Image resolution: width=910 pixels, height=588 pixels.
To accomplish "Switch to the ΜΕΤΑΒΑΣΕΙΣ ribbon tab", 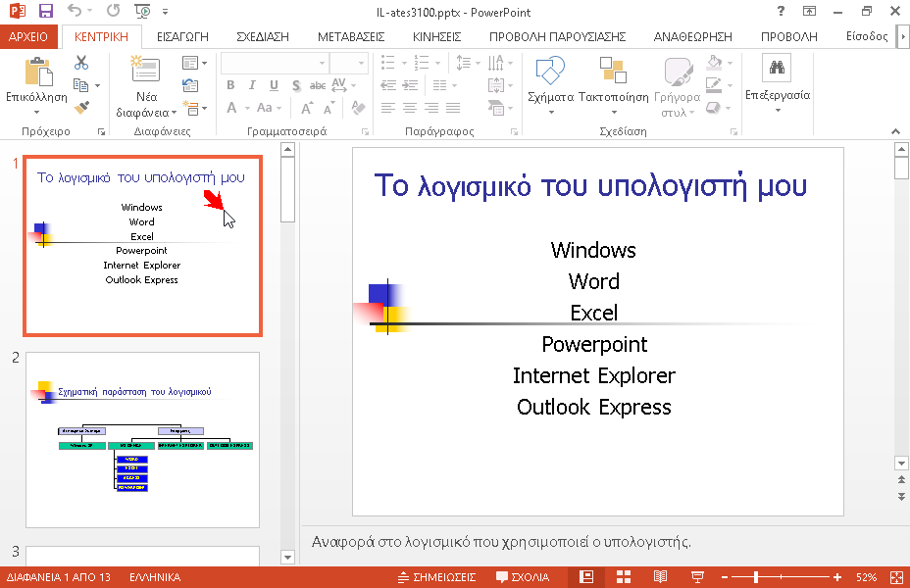I will click(351, 36).
